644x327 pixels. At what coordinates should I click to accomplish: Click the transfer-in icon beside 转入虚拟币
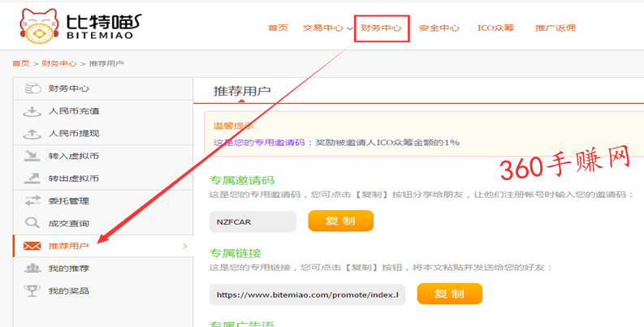coord(32,156)
